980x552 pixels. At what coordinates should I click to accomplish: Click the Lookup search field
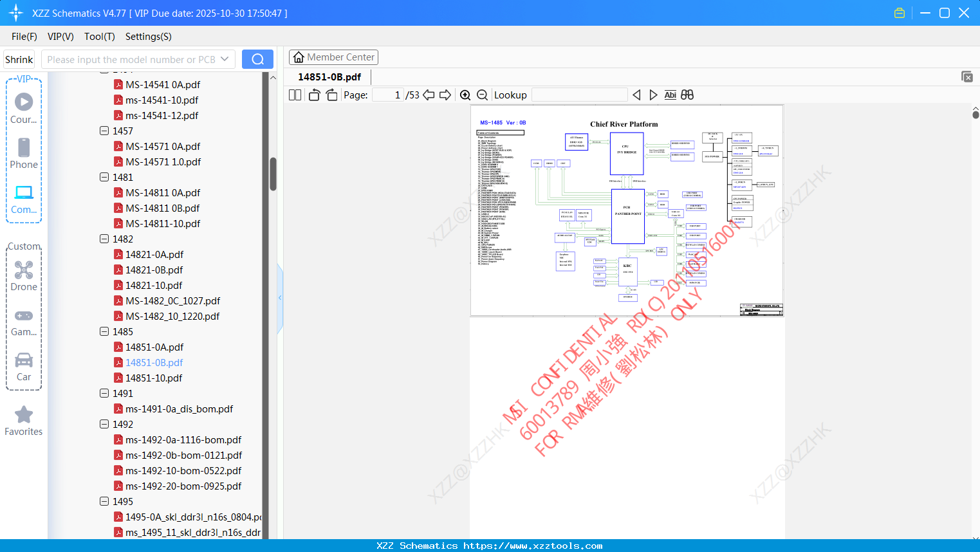[580, 95]
